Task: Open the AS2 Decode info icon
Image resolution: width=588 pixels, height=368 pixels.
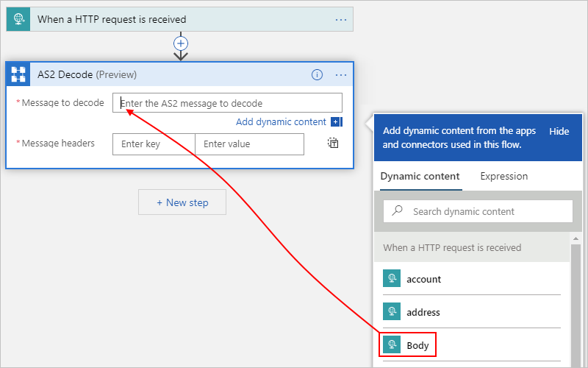Action: pos(317,75)
